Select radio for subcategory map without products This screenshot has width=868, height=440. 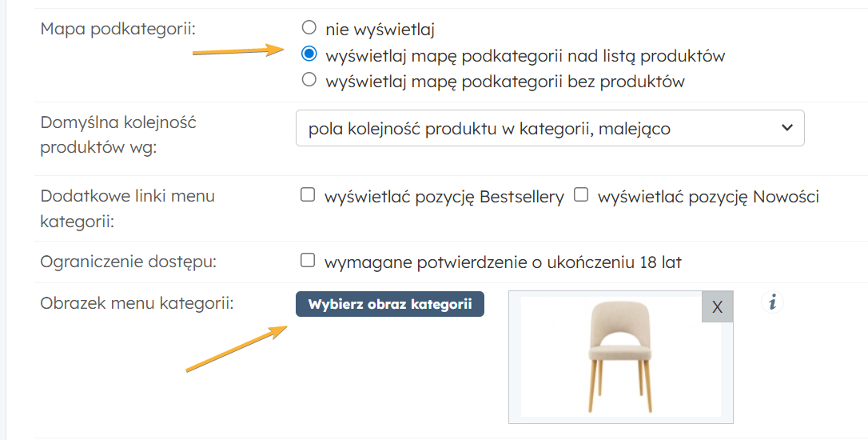(309, 80)
